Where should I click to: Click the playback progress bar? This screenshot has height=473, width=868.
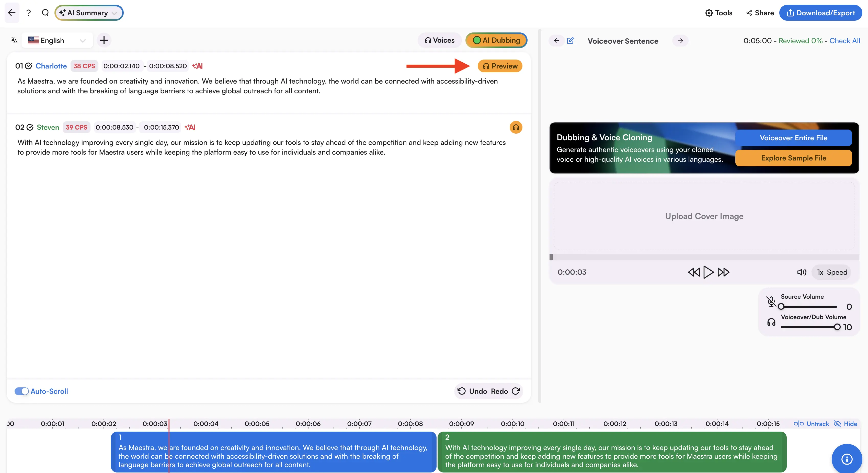coord(704,257)
